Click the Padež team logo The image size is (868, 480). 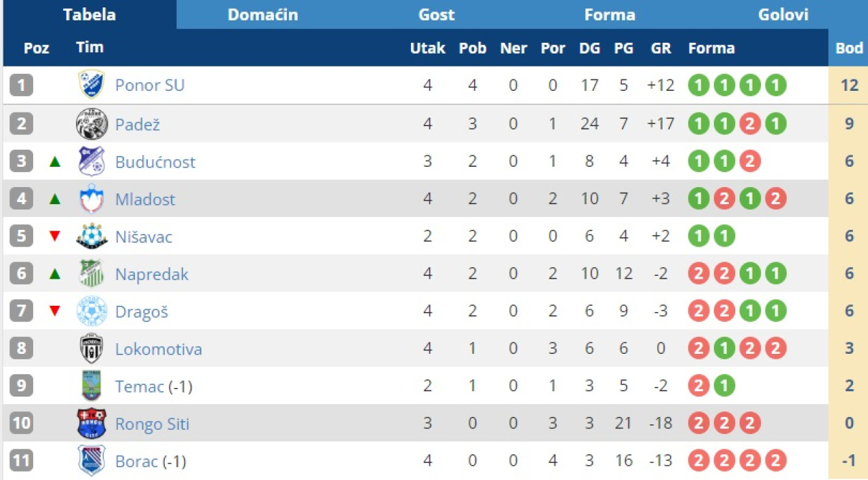click(x=91, y=124)
